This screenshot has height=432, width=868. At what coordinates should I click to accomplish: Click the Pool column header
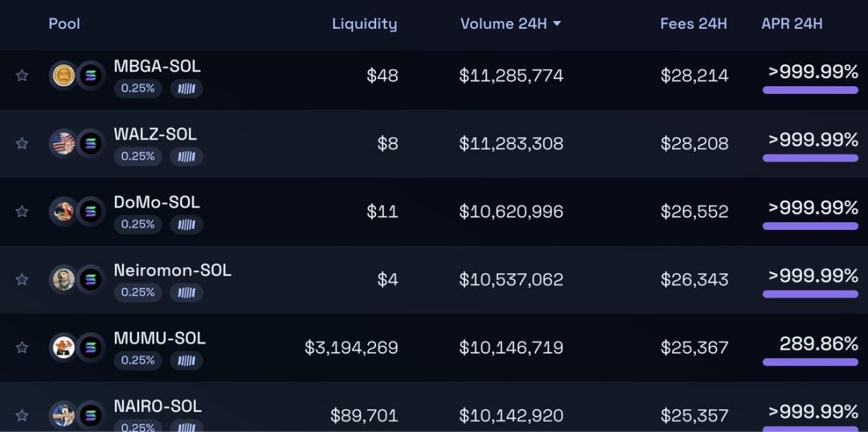(x=64, y=24)
